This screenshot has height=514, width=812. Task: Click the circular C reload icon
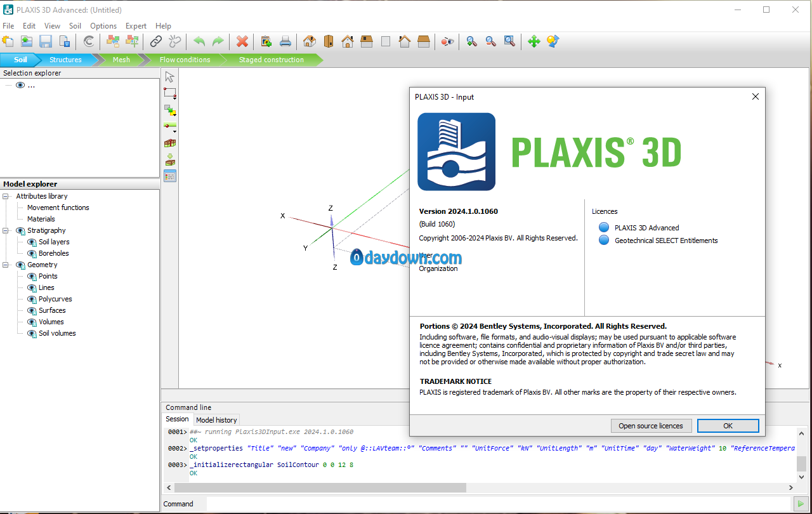[x=89, y=41]
